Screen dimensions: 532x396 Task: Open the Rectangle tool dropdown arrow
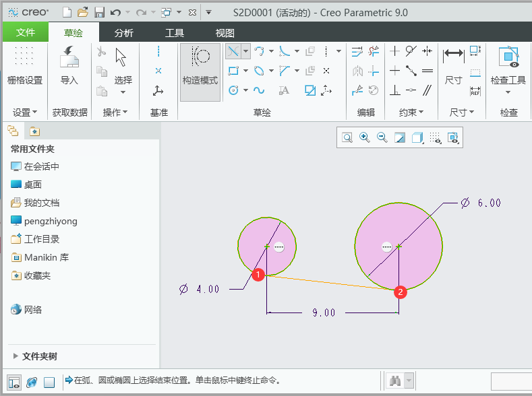(245, 71)
